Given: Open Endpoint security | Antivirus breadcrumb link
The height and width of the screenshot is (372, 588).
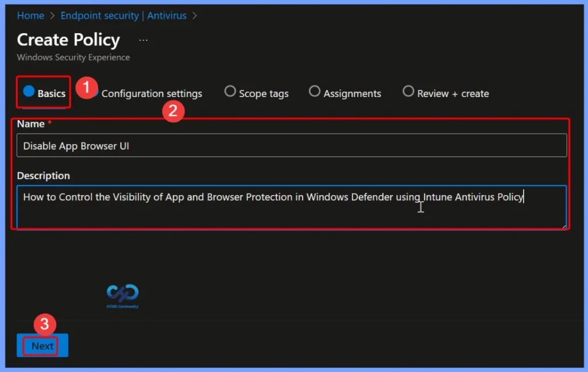Looking at the screenshot, I should pyautogui.click(x=123, y=15).
